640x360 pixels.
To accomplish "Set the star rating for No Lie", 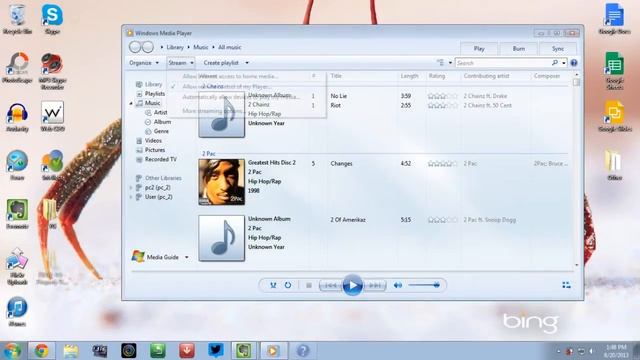I will point(442,96).
